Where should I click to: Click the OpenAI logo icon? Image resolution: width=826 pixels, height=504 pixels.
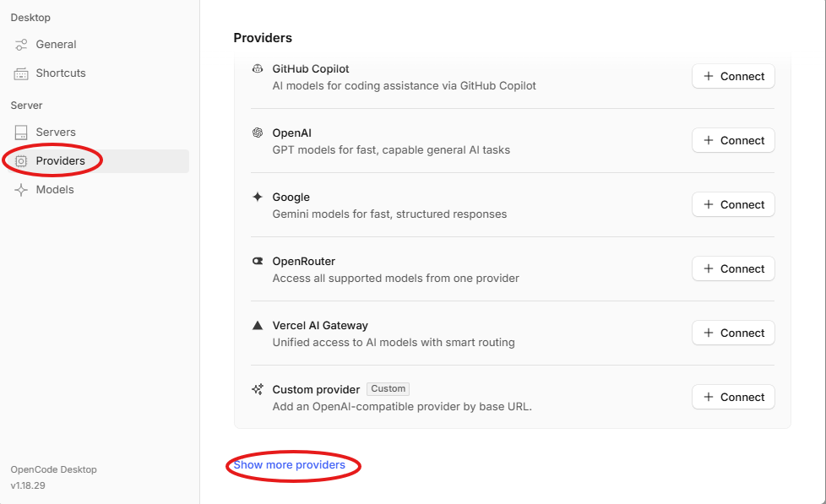pos(257,133)
